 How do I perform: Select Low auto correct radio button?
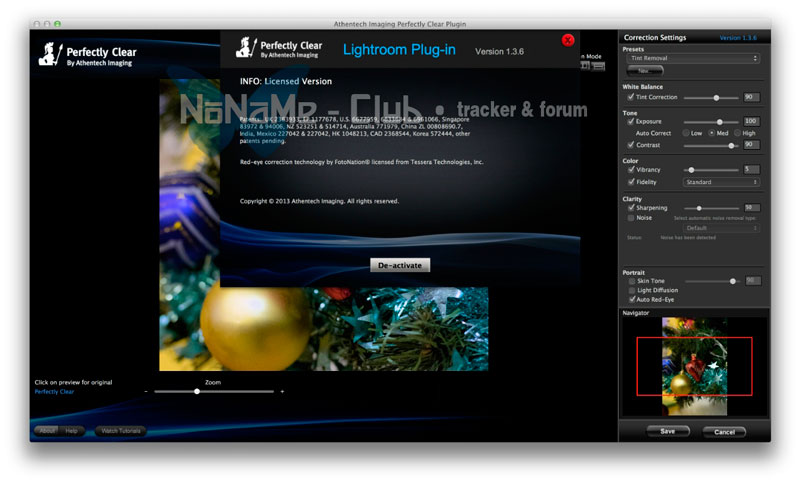click(x=686, y=133)
